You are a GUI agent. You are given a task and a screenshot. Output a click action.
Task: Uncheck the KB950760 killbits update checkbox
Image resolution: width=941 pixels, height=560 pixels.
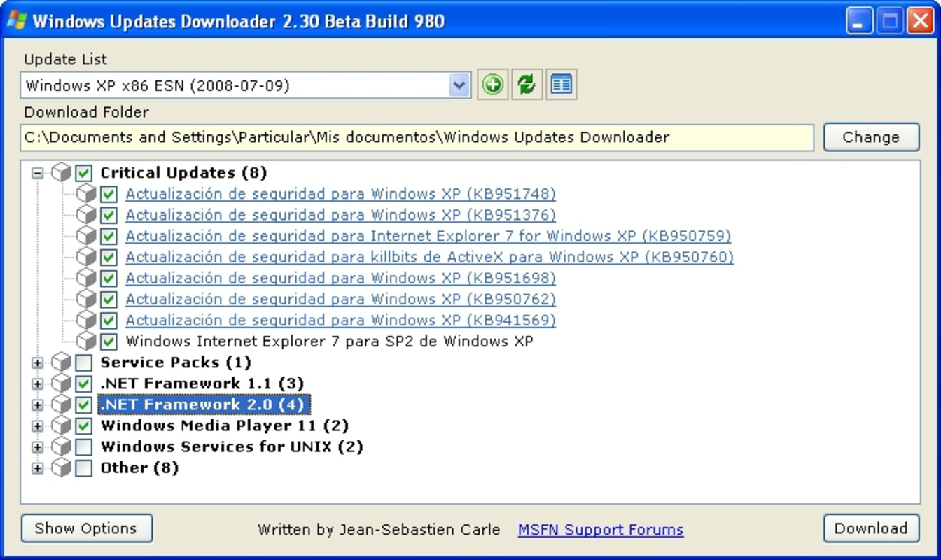(x=109, y=257)
